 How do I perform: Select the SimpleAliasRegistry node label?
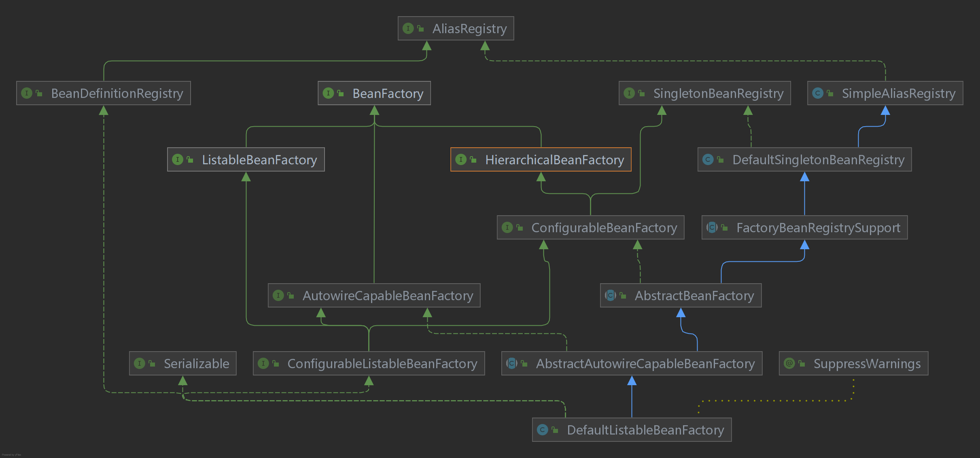[x=898, y=93]
